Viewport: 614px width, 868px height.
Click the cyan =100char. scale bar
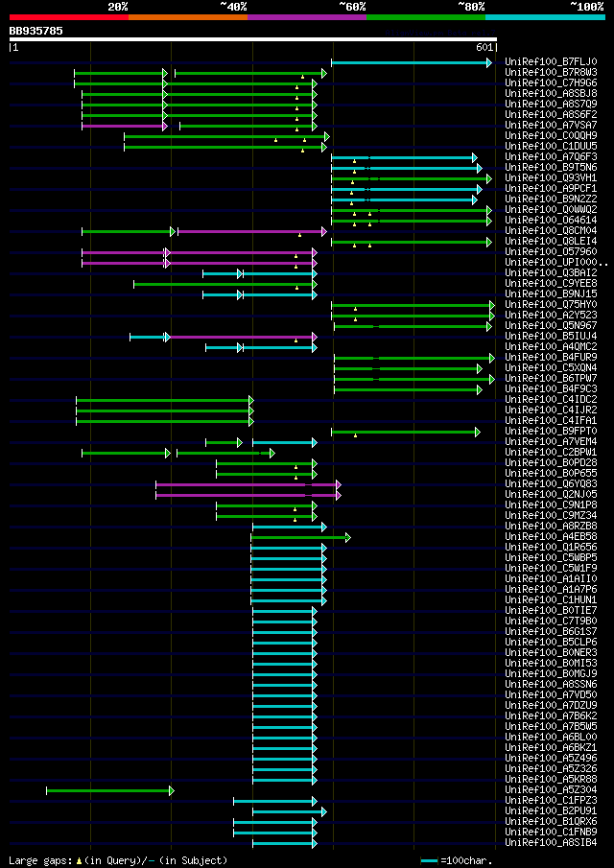(x=429, y=860)
